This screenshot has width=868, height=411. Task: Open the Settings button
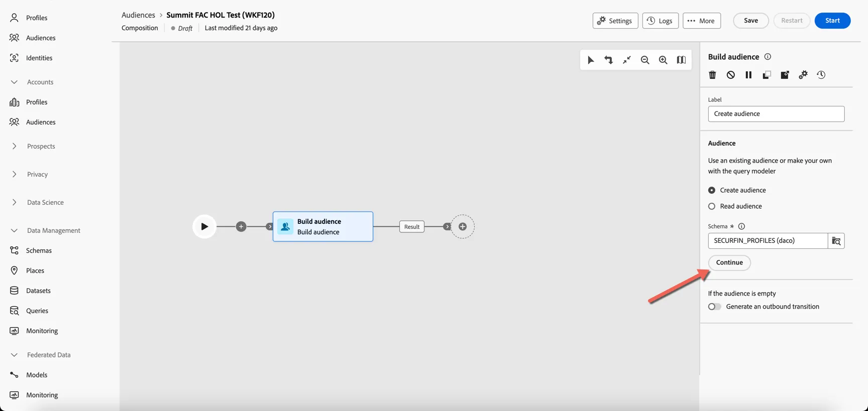[x=615, y=21]
